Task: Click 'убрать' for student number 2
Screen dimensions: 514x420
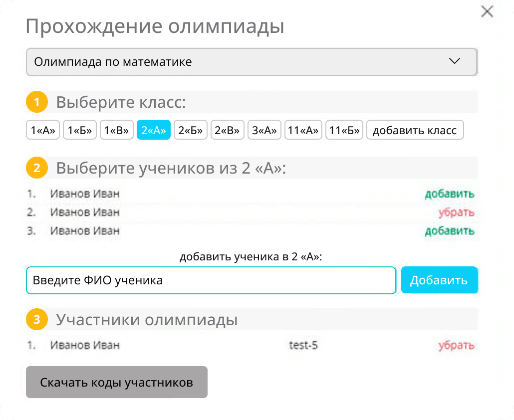Action: [x=456, y=212]
